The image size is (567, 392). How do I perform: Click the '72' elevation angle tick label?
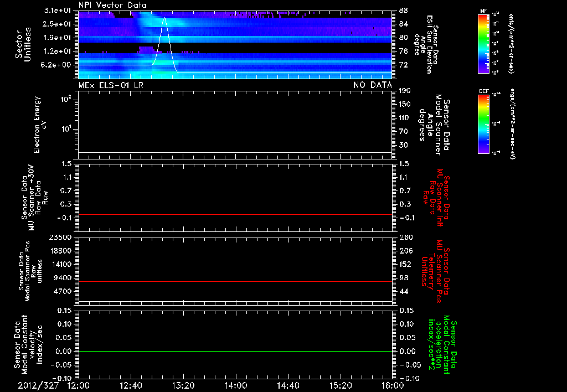point(404,65)
